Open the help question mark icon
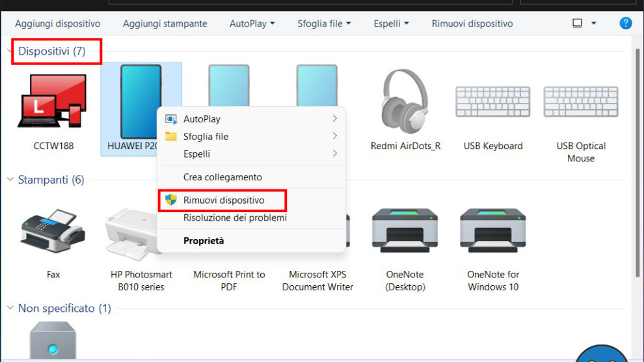Image resolution: width=644 pixels, height=362 pixels. (x=626, y=23)
